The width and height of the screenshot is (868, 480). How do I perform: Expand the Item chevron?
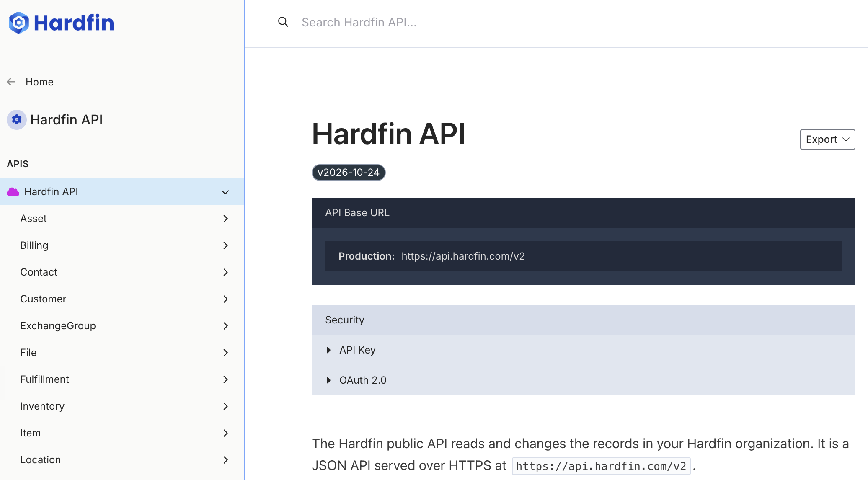pyautogui.click(x=226, y=433)
